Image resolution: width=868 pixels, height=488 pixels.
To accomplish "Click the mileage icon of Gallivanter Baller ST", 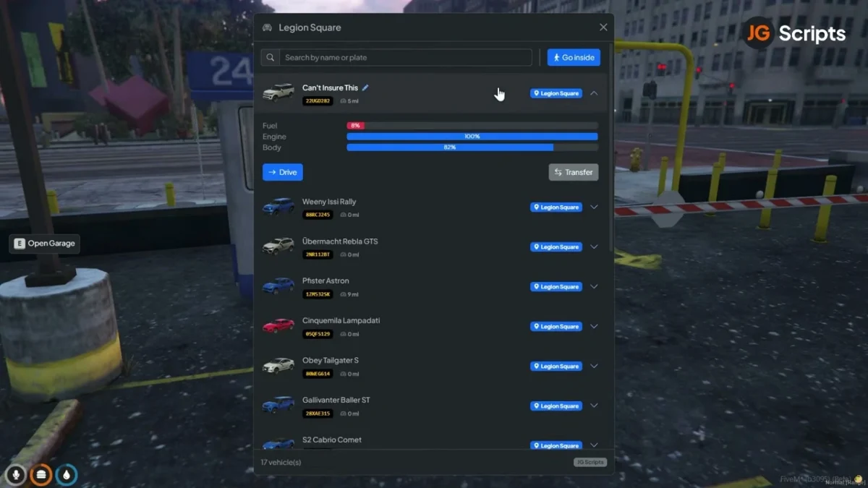I will (344, 414).
